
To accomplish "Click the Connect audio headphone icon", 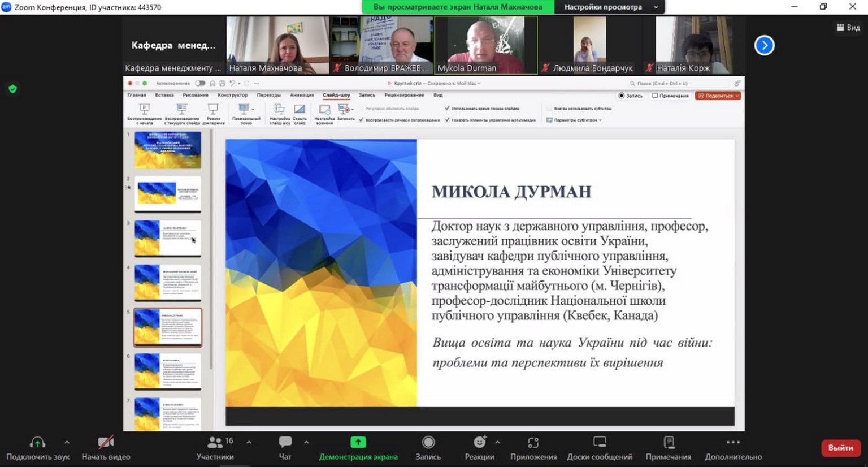I will pyautogui.click(x=37, y=443).
